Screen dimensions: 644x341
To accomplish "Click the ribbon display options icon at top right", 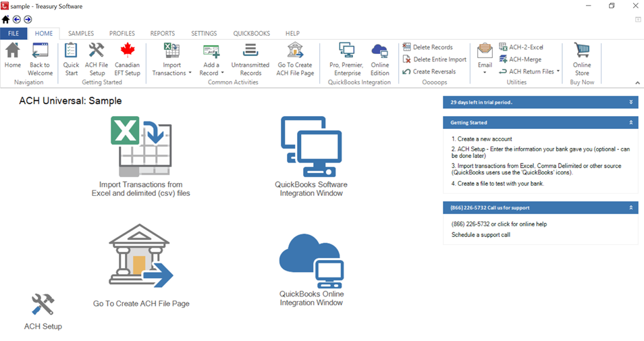I will (x=637, y=20).
